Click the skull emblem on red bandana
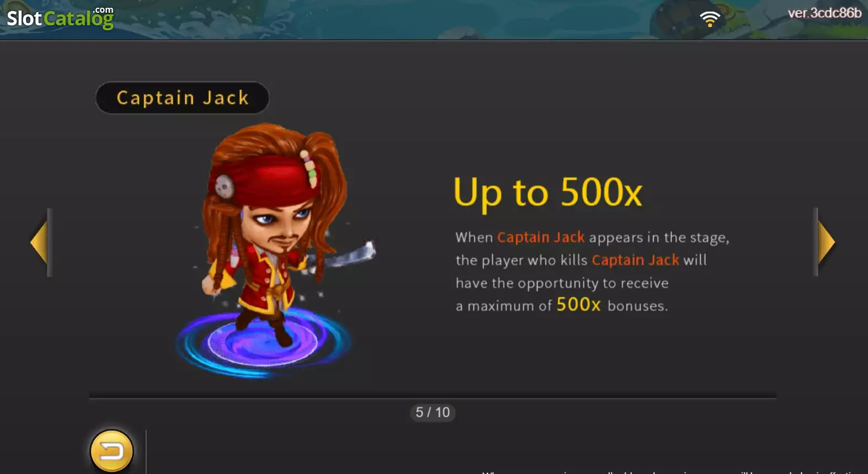Viewport: 868px width, 474px height. point(224,187)
